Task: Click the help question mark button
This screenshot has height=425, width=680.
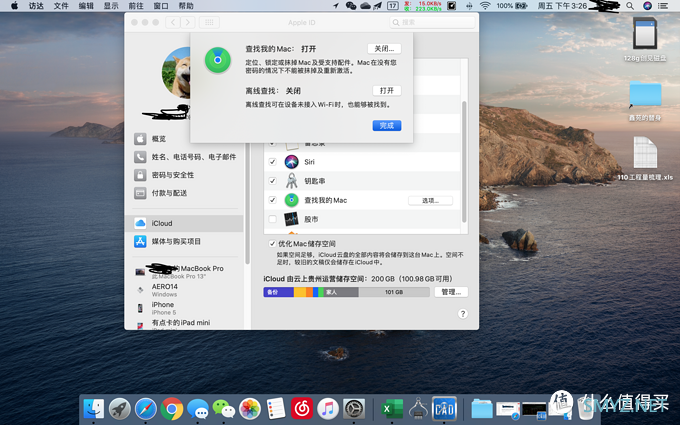Action: coord(463,314)
